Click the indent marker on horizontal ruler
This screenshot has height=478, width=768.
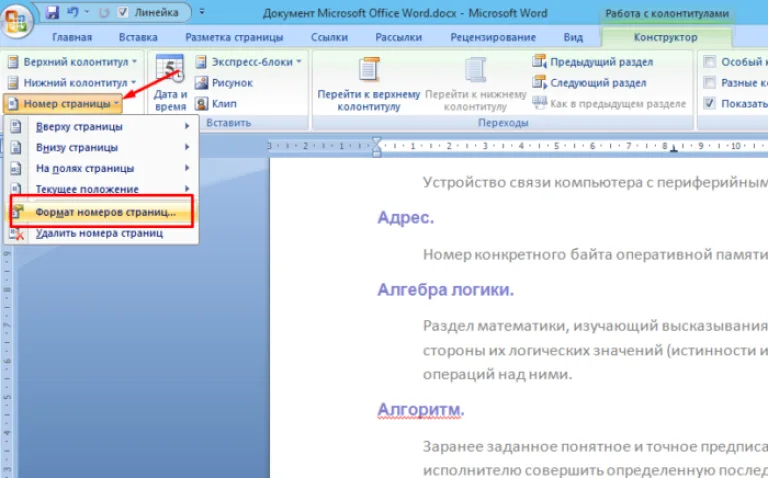tap(376, 147)
